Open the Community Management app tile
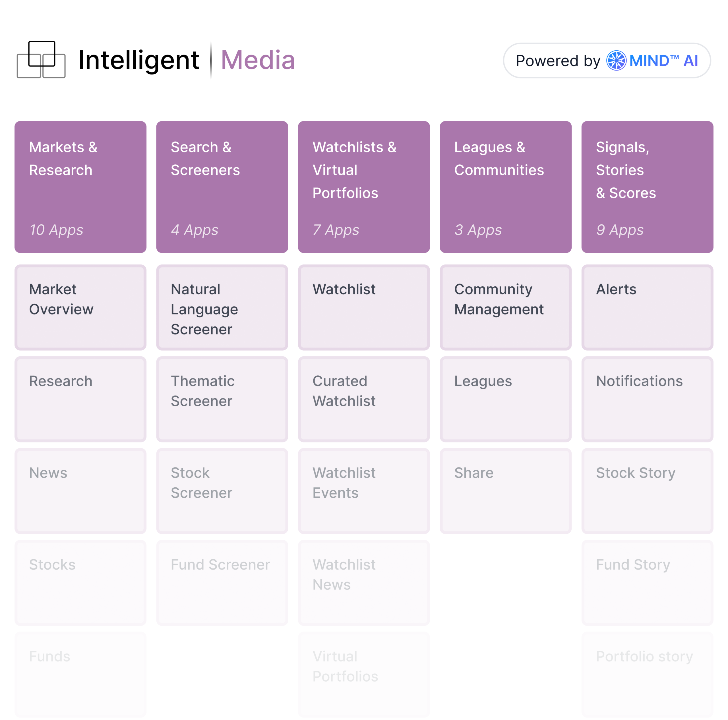728x720 pixels. pos(505,307)
